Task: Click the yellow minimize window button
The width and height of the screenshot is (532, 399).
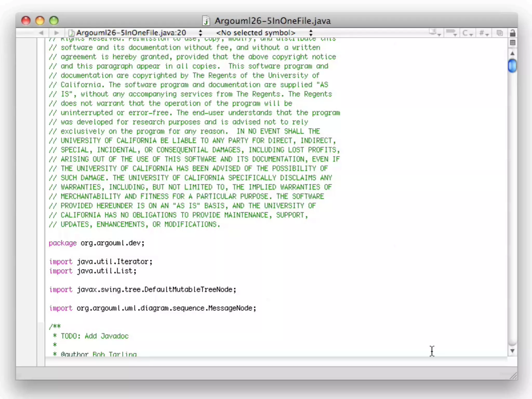Action: tap(40, 21)
